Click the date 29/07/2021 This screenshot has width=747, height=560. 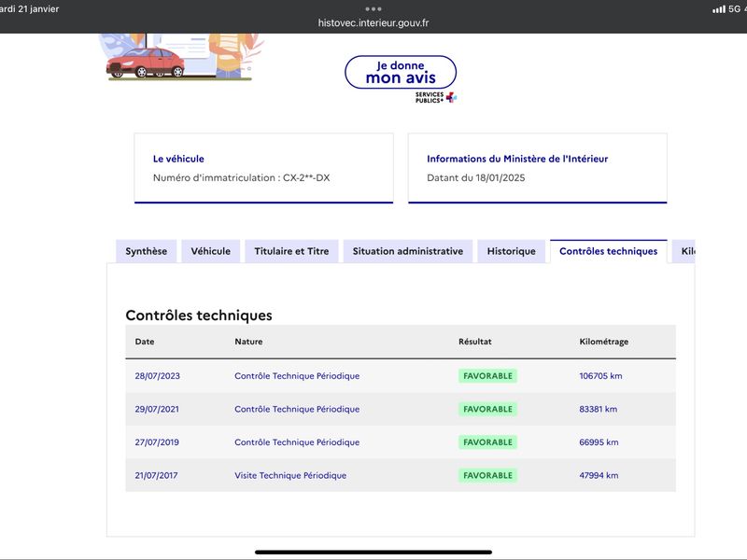tap(157, 409)
